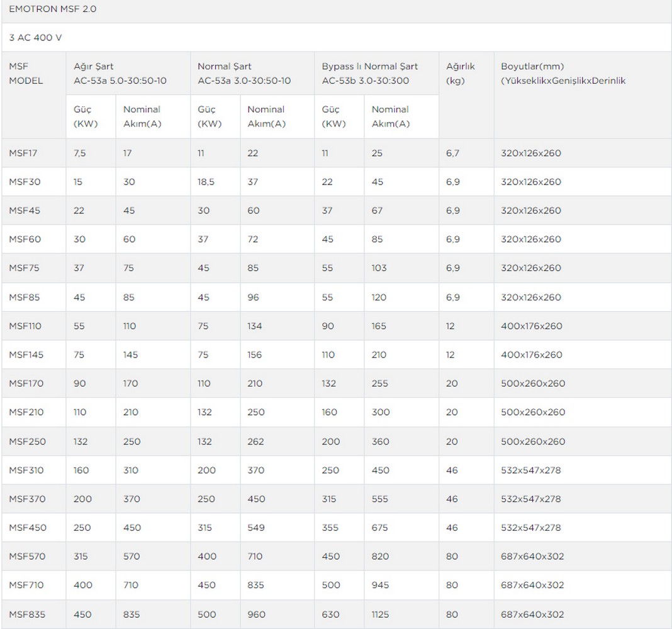Click the "18,5" value in MSF30 row
Screen dimensions: 672x629
pos(206,182)
